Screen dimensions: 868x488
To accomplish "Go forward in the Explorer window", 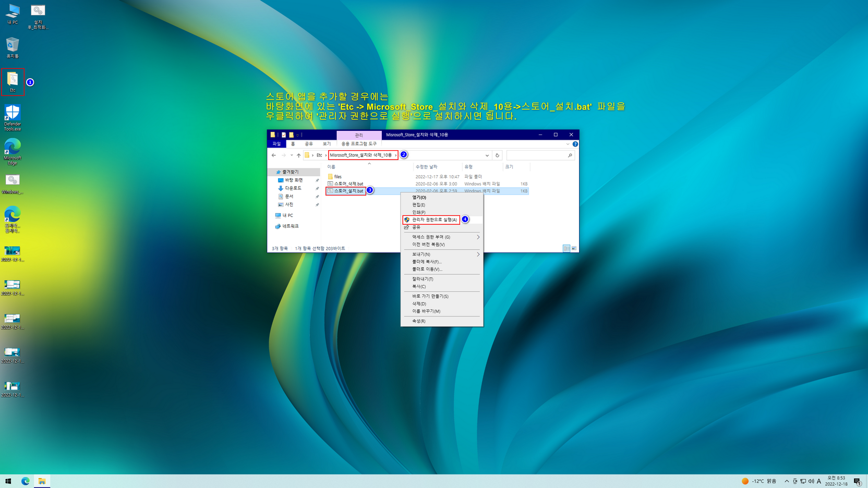I will 284,155.
